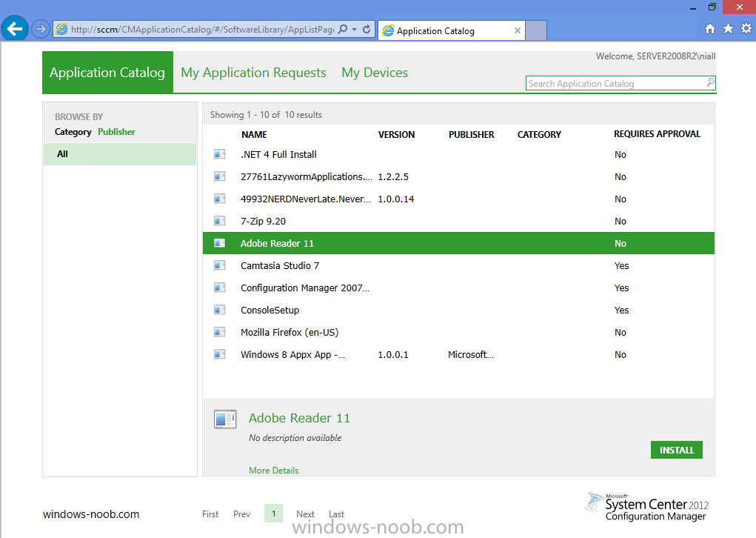Click Adobe Reader 11 title in details pane

point(299,418)
